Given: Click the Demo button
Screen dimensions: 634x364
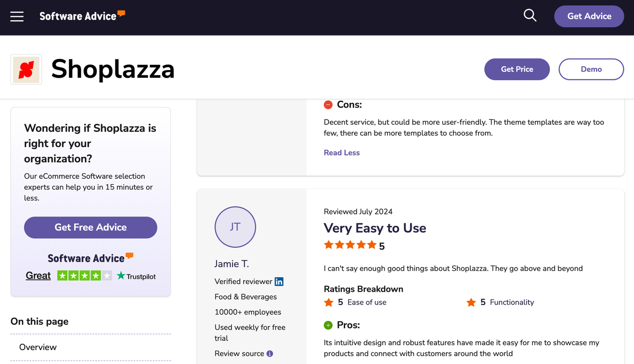Looking at the screenshot, I should coord(591,69).
